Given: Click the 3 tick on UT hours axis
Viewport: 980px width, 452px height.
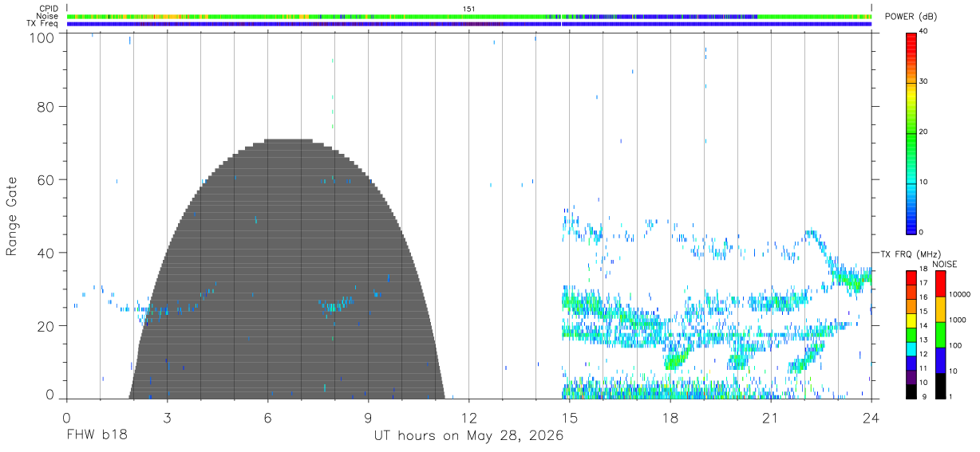Looking at the screenshot, I should click(167, 418).
